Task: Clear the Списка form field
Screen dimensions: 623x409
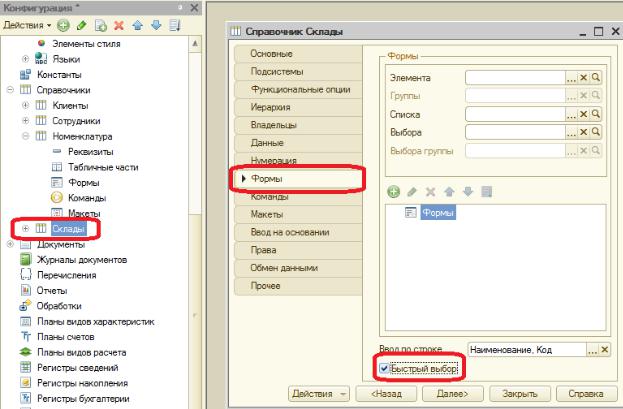Action: (583, 114)
